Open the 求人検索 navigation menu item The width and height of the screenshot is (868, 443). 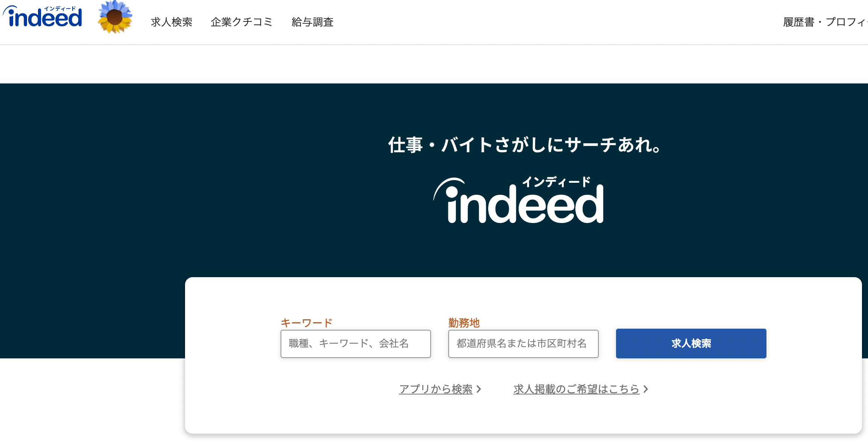tap(171, 22)
